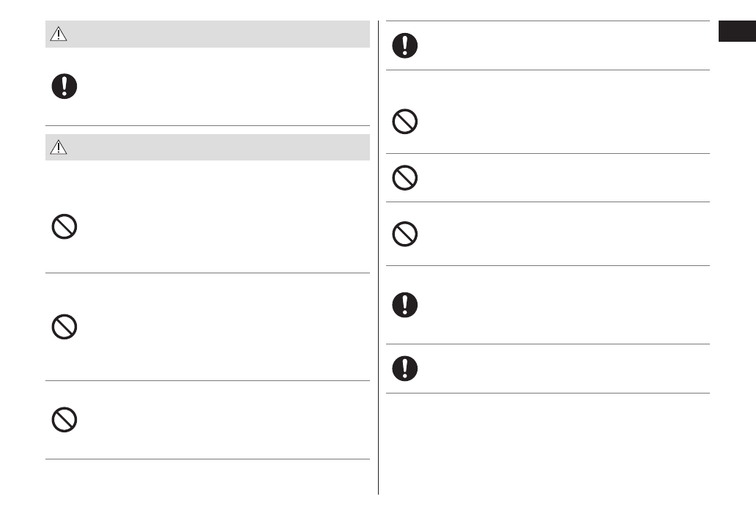
Task: Click the exclamation mark icon in the left column
Action: coord(64,86)
